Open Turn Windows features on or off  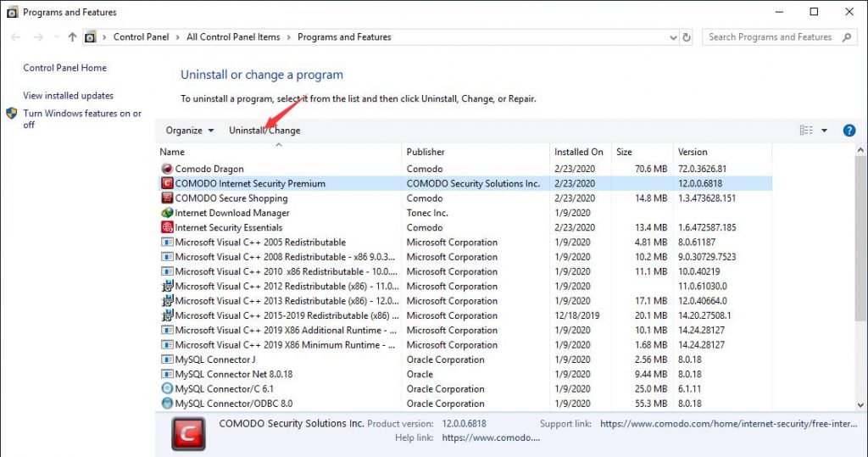[x=82, y=119]
